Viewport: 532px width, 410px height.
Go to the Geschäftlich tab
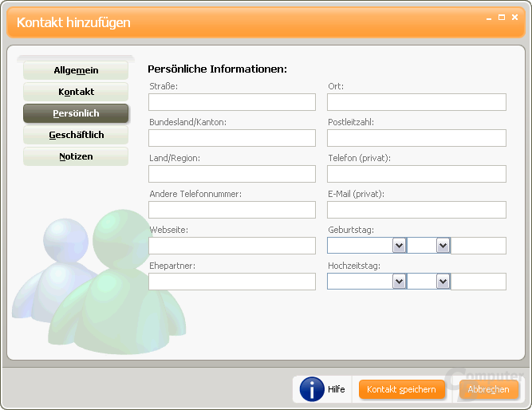(76, 135)
